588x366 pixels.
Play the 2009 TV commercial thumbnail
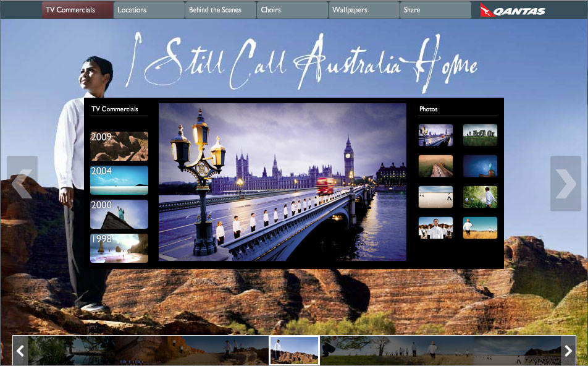119,146
